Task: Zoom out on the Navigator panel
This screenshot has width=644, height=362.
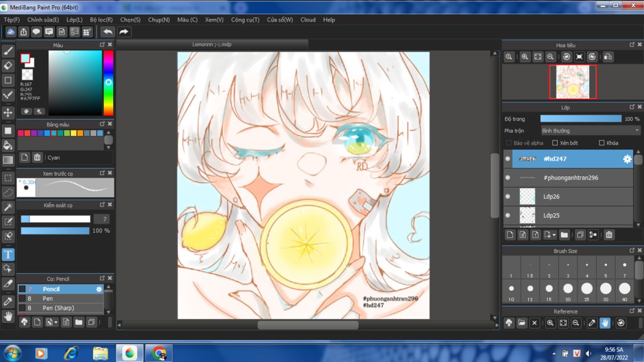Action: (550, 57)
